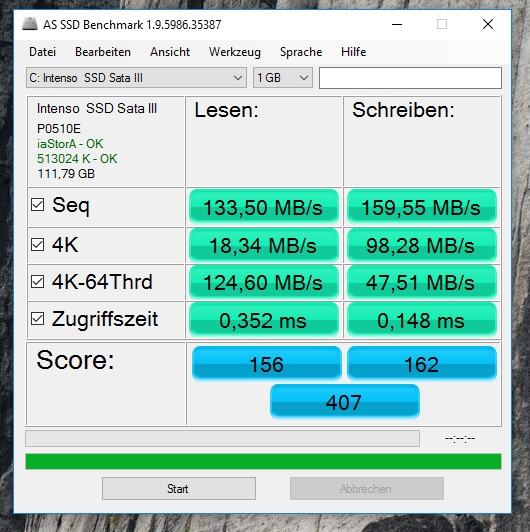Toggle the 4K-64Thrd test checkbox
The image size is (530, 532).
click(37, 281)
